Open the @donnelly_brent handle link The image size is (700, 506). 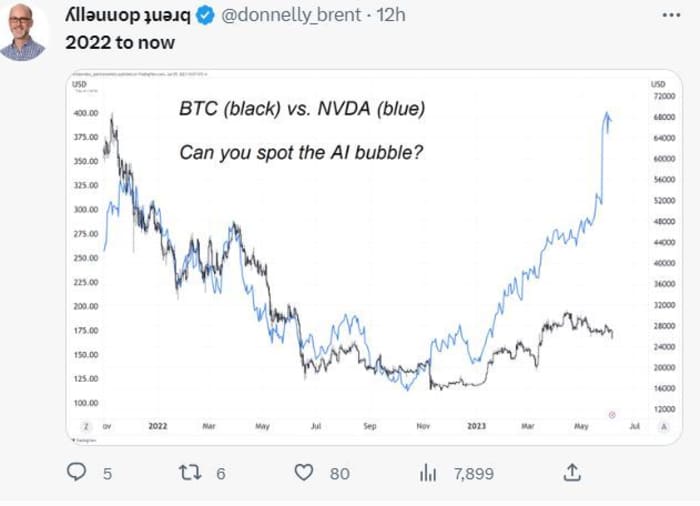click(x=291, y=15)
